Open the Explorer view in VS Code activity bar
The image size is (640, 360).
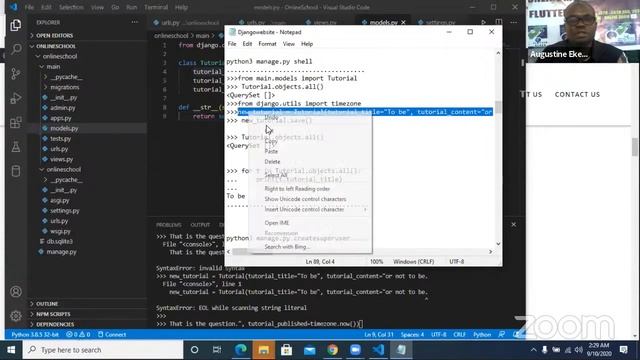16,25
